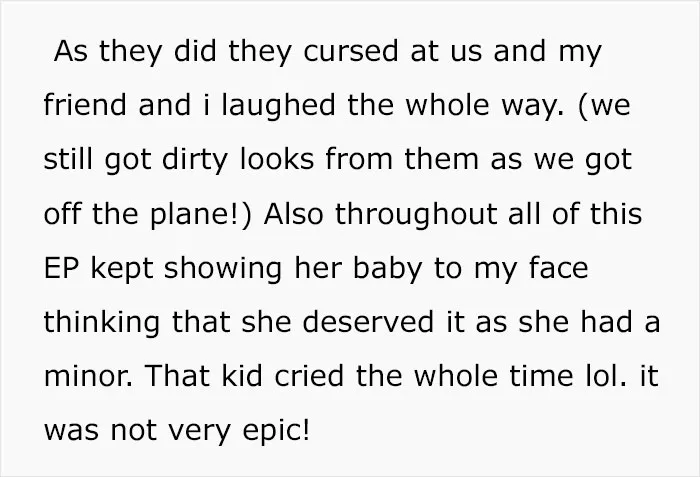The height and width of the screenshot is (477, 700).
Task: Click the word "cried" in the text
Action: tap(309, 376)
